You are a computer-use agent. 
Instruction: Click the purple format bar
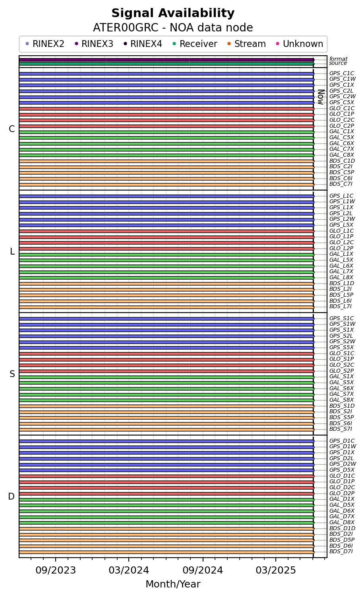click(167, 60)
